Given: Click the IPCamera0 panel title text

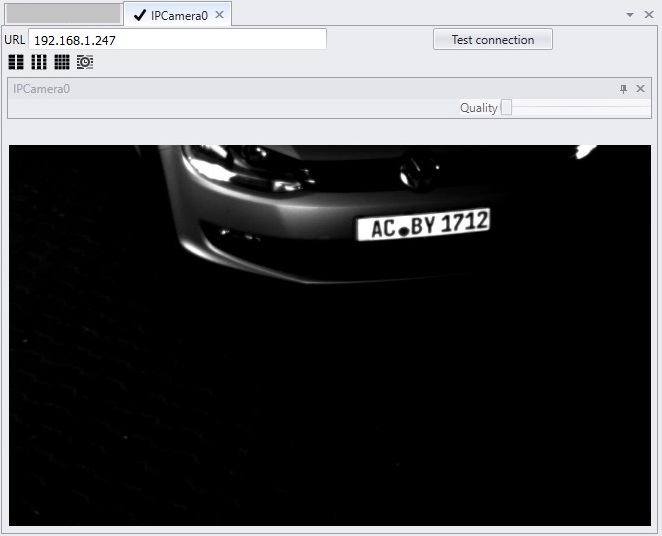Looking at the screenshot, I should 41,89.
